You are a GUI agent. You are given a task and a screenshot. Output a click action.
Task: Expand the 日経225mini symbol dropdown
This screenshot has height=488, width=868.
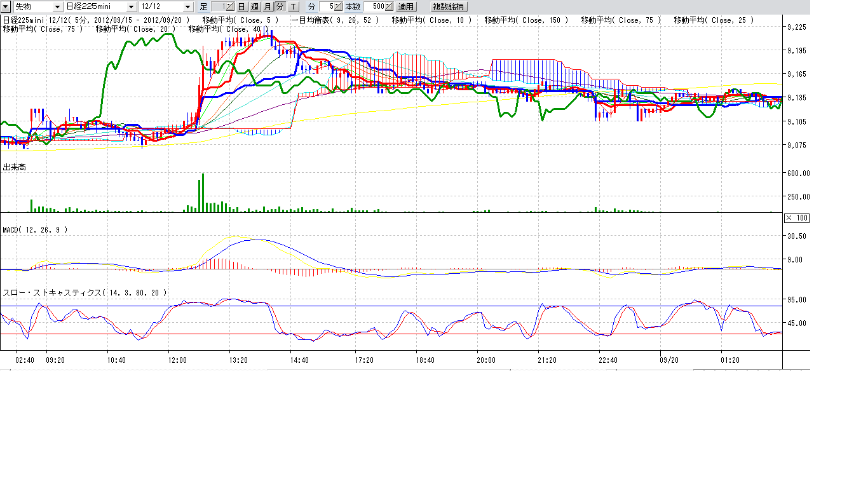[131, 6]
